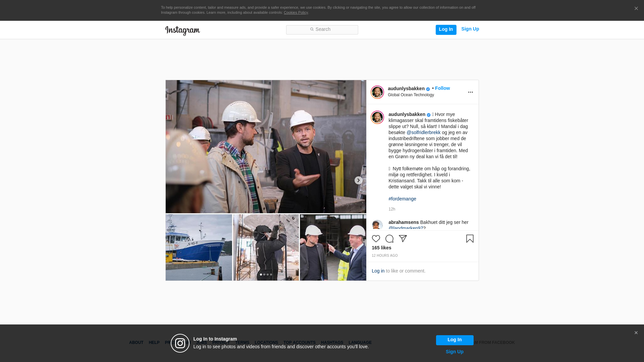Open the #fordemange hashtag
Viewport: 644px width, 362px height.
pos(402,199)
